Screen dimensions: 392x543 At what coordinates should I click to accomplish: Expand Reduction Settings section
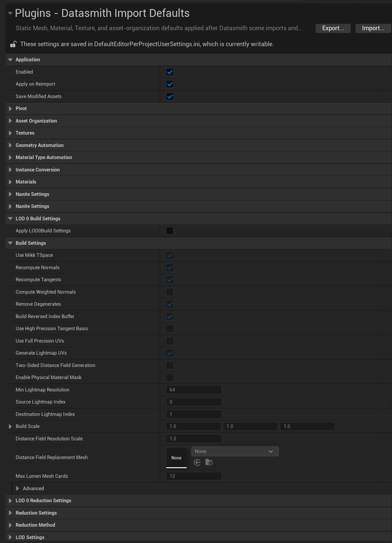pyautogui.click(x=10, y=513)
